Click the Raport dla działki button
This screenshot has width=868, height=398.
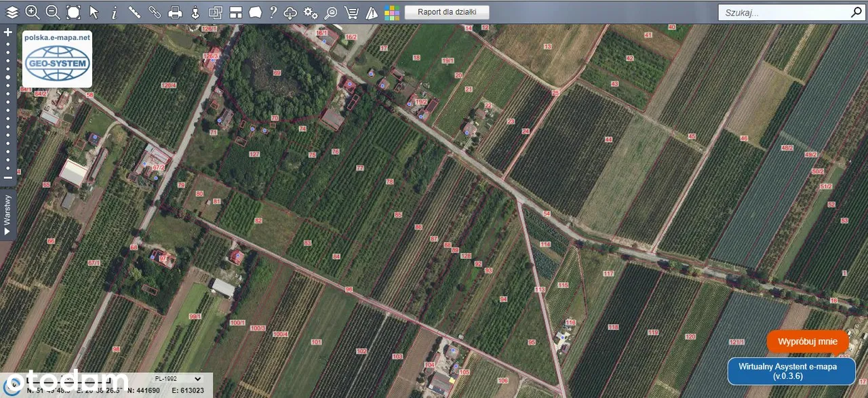(x=446, y=12)
